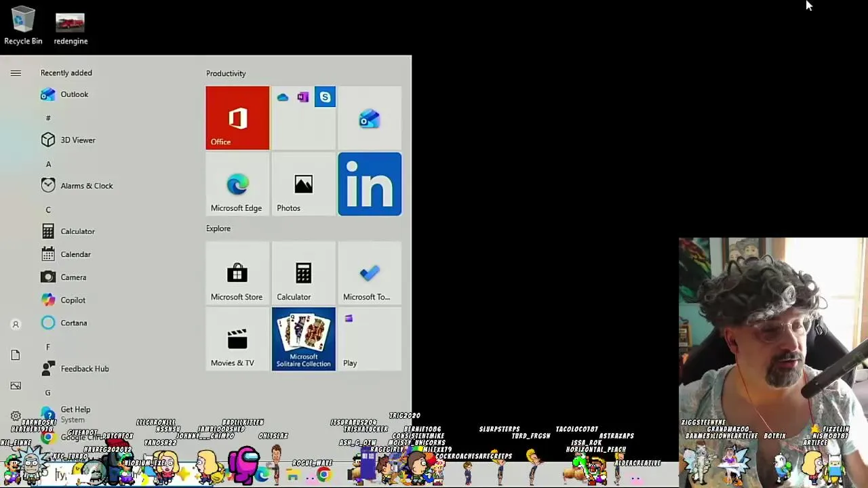
Task: Open the OneNote icon in folder tile
Action: click(x=303, y=97)
